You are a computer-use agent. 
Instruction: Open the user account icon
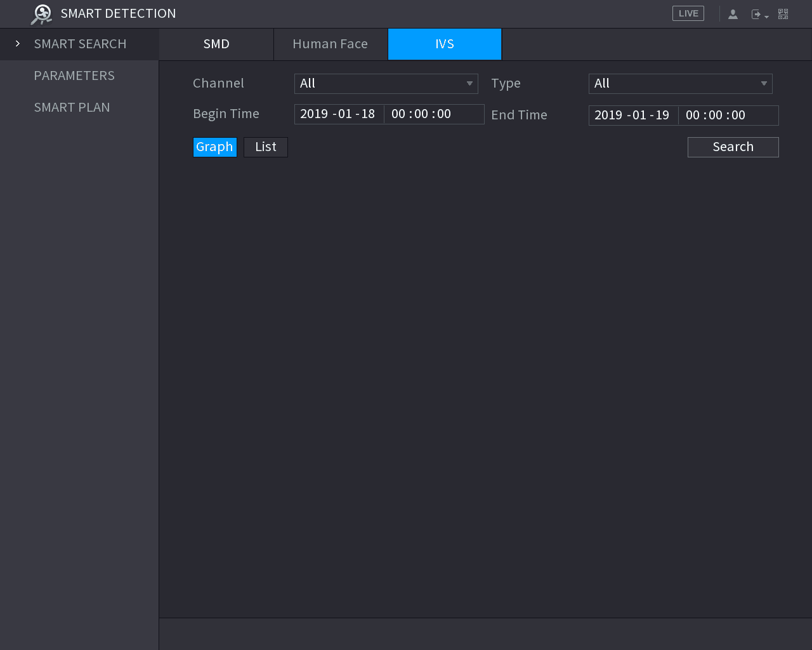[x=733, y=14]
